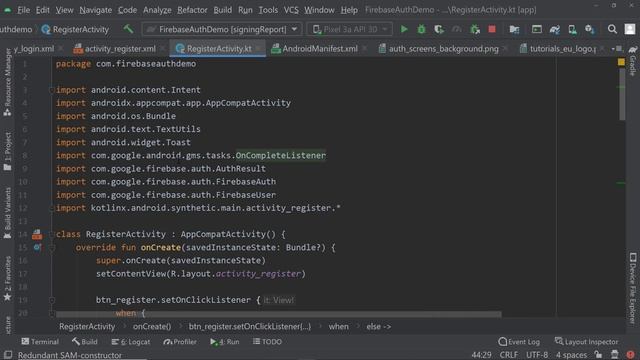
Task: Click the UTF-8 encoding indicator
Action: coord(537,355)
